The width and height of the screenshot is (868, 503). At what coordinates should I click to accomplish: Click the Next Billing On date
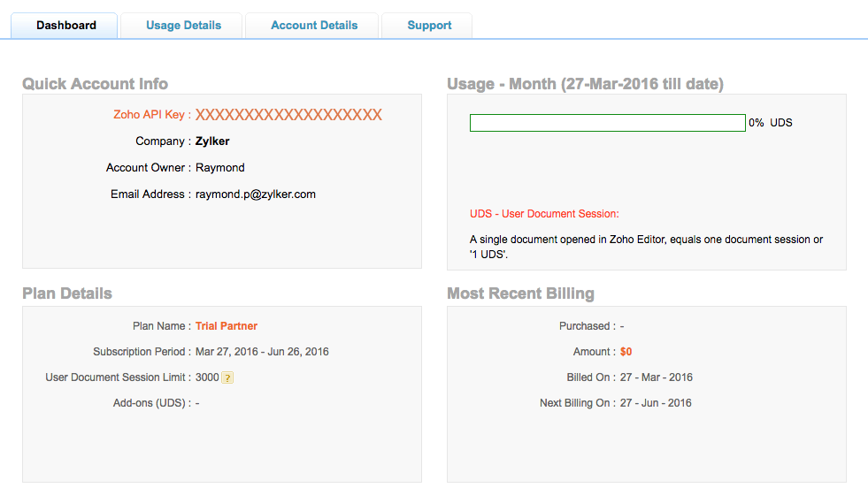(x=656, y=403)
